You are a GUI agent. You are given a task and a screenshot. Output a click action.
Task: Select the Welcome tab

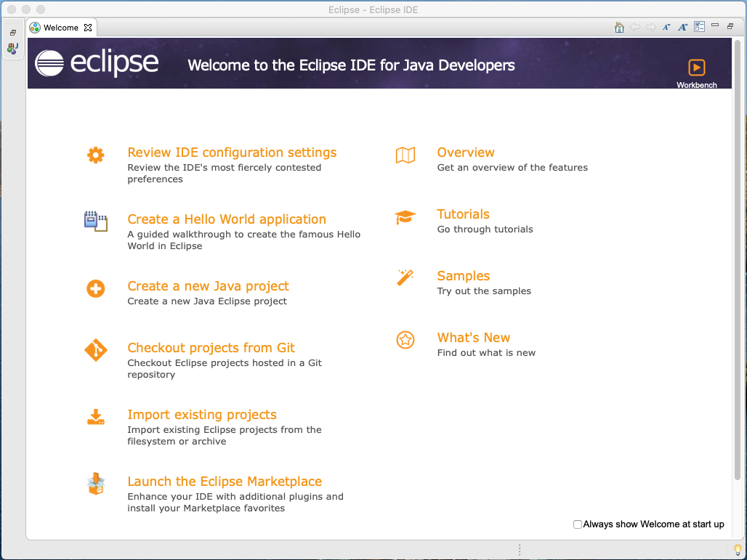61,28
